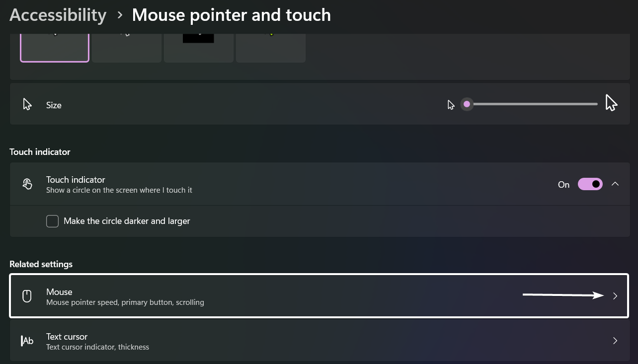
Task: Click the chevron on the Mouse settings row
Action: [615, 295]
